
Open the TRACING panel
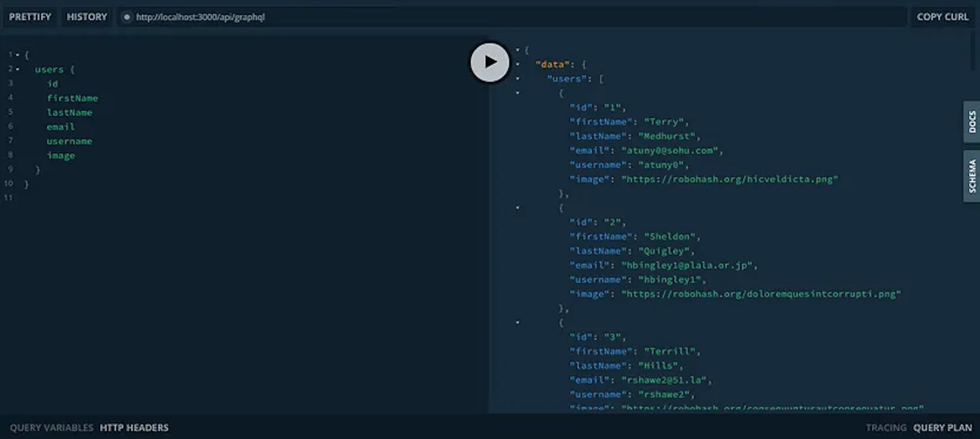pos(886,428)
